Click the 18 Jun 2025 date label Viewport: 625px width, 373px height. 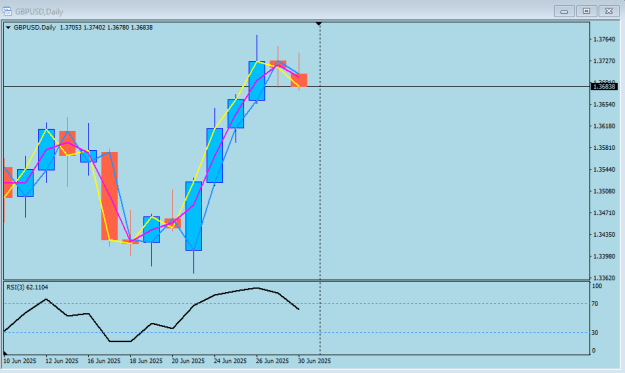146,361
